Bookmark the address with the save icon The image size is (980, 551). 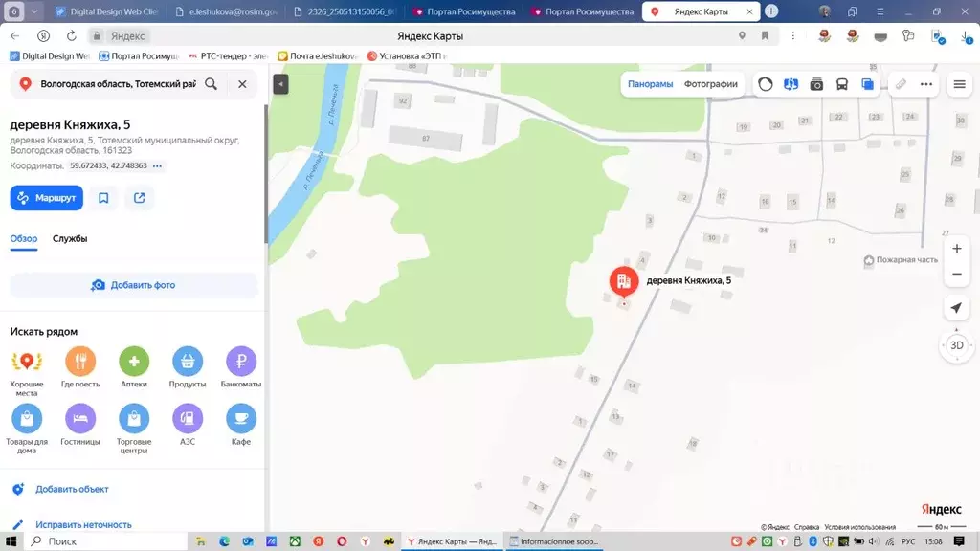[103, 198]
